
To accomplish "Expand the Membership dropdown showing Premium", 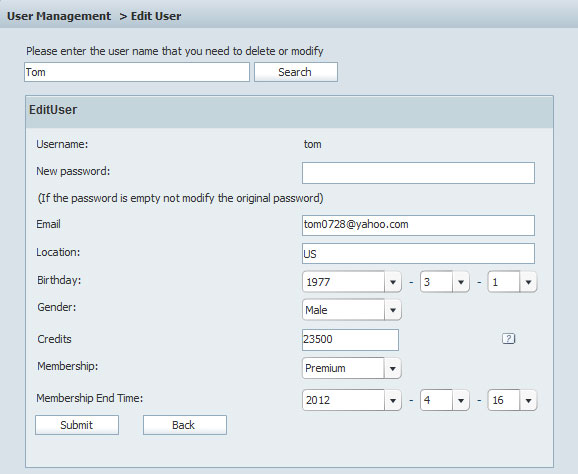I will [x=352, y=368].
